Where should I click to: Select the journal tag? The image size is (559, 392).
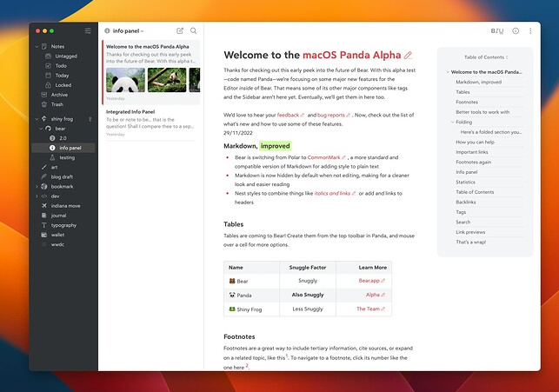[58, 216]
